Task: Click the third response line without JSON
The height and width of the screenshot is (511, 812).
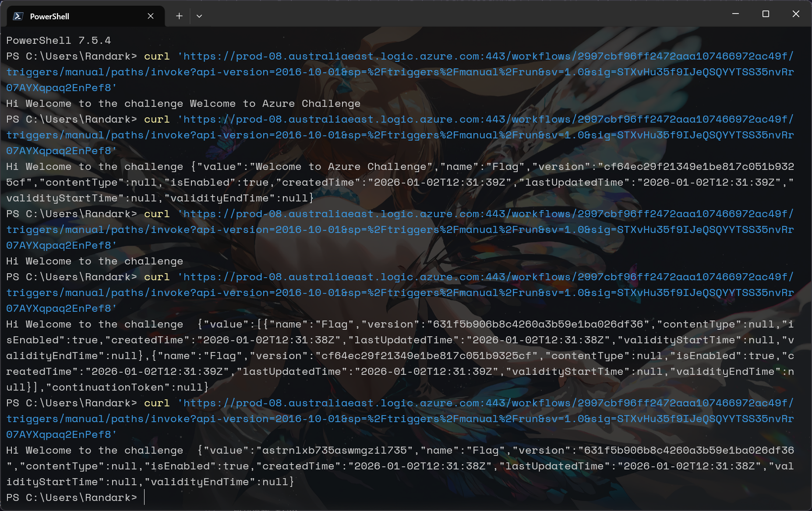Action: click(95, 261)
